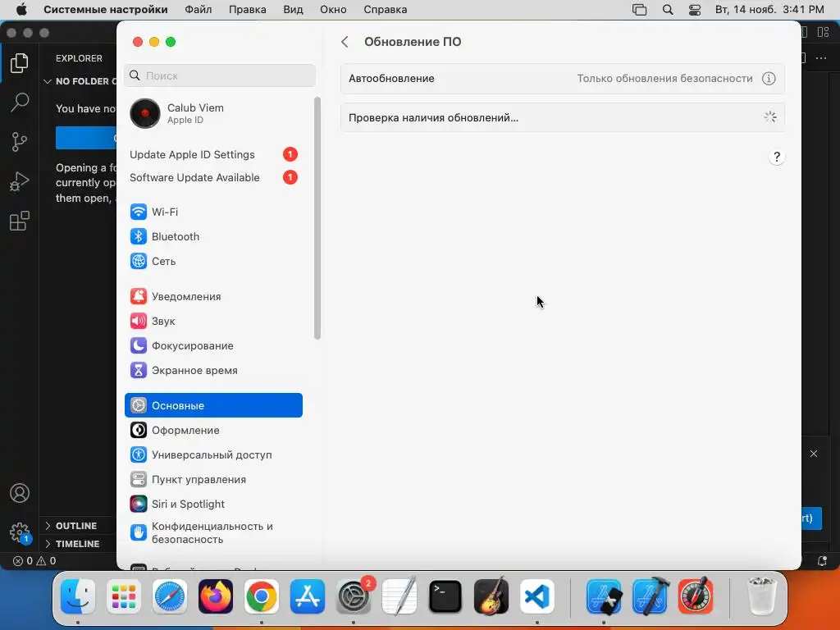Select Универсальный доступ in sidebar
The height and width of the screenshot is (630, 840).
tap(213, 454)
